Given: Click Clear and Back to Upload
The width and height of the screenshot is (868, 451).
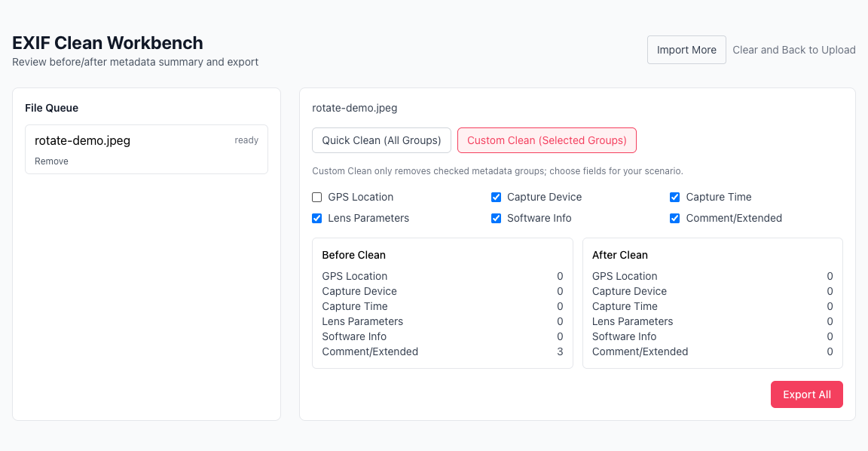Looking at the screenshot, I should tap(794, 50).
